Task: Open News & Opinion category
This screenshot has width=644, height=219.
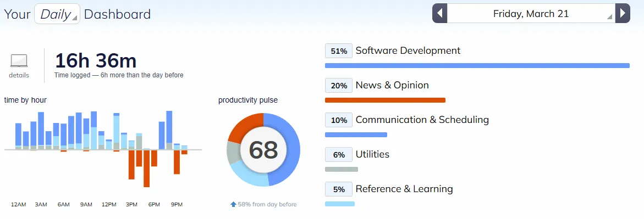Action: (x=392, y=85)
